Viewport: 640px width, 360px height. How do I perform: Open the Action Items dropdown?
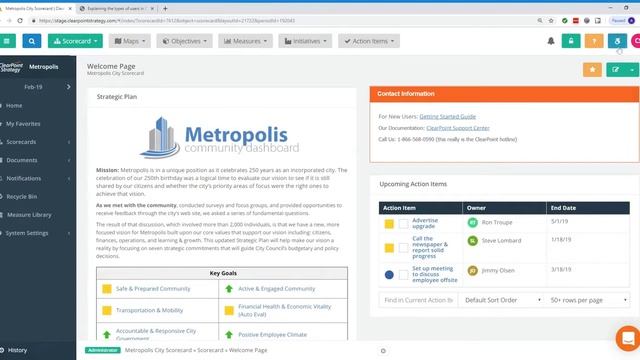[x=369, y=41]
